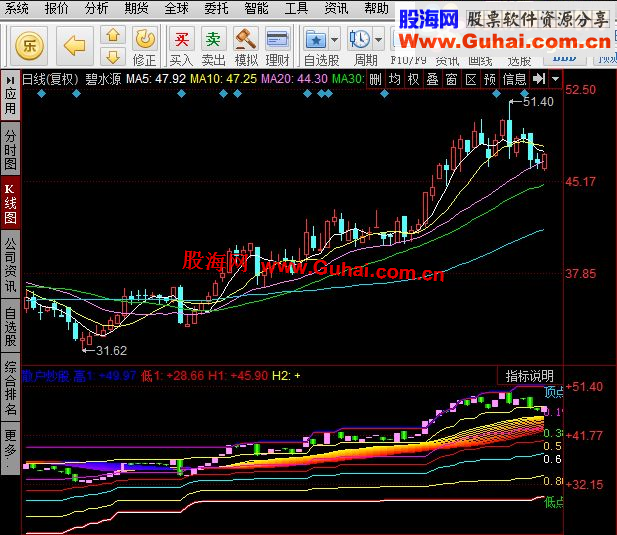
Task: Toggle the 预 forecast button
Action: 490,79
